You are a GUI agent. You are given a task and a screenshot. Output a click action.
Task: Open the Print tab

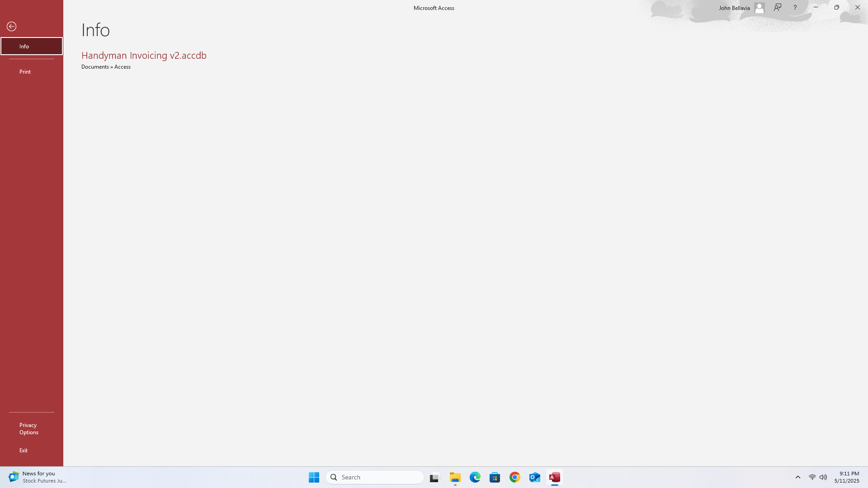click(x=32, y=71)
